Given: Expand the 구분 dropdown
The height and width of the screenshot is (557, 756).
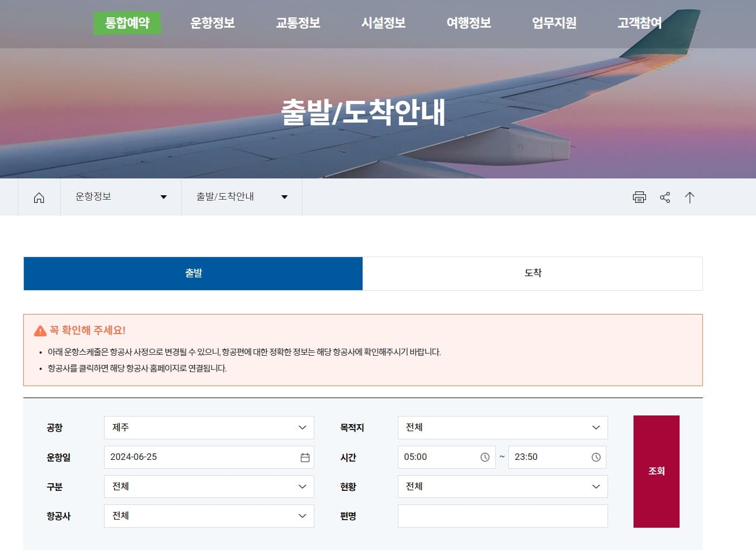Looking at the screenshot, I should 209,486.
